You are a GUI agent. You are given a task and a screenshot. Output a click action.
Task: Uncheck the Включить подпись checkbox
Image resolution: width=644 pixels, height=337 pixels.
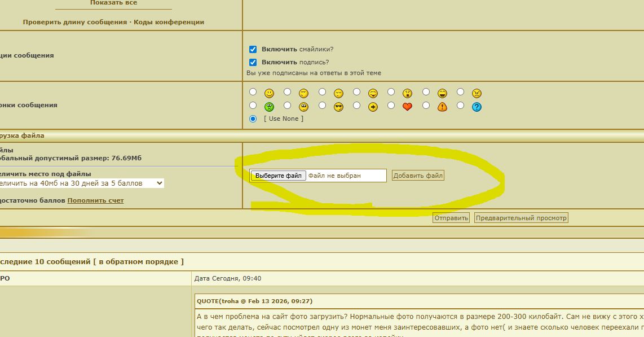click(253, 63)
